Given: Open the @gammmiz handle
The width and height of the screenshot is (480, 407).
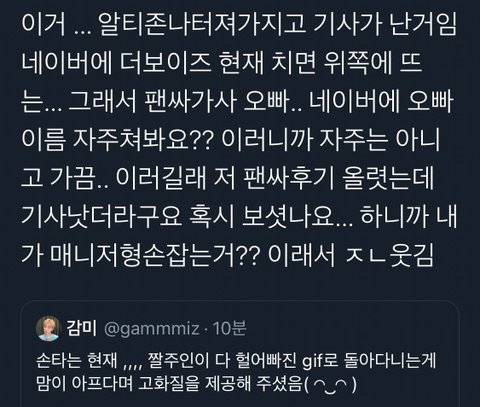Looking at the screenshot, I should (152, 329).
